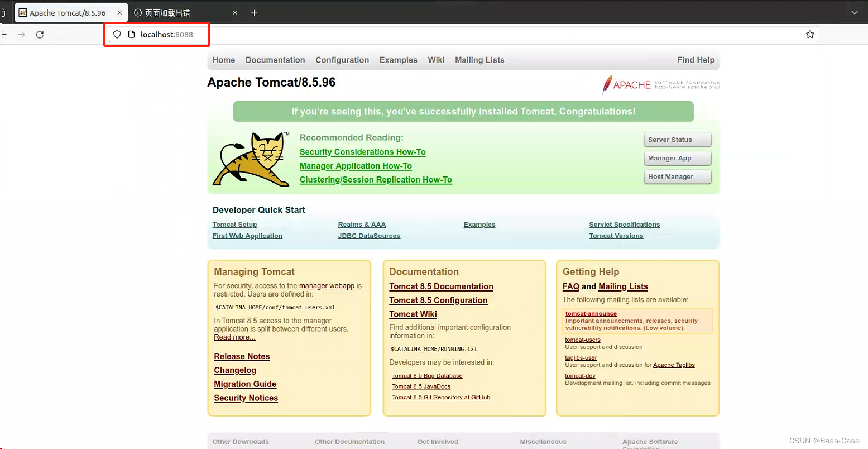
Task: Click the FAQ link under Getting Help
Action: [571, 286]
